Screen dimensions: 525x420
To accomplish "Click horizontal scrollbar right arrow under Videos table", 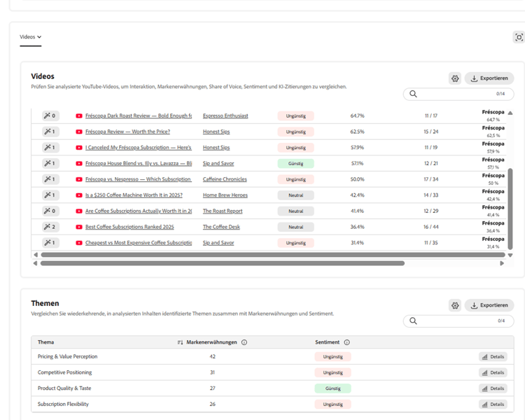I will [x=502, y=263].
